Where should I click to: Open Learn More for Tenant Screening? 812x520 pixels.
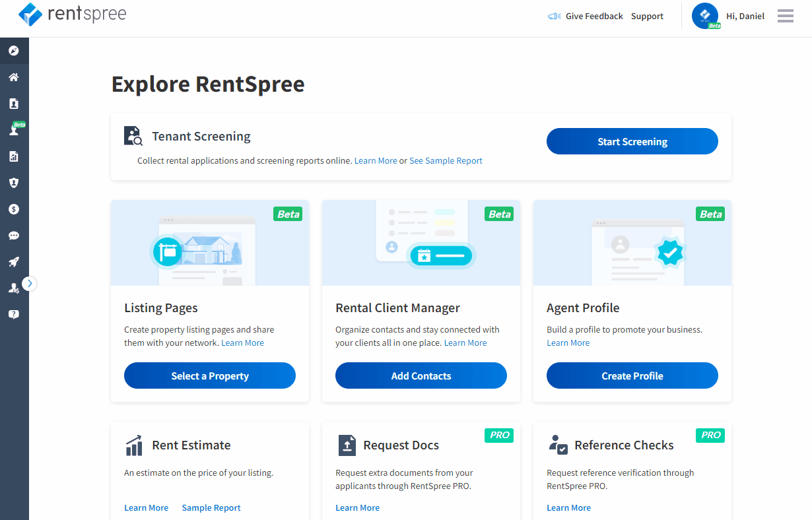[376, 160]
